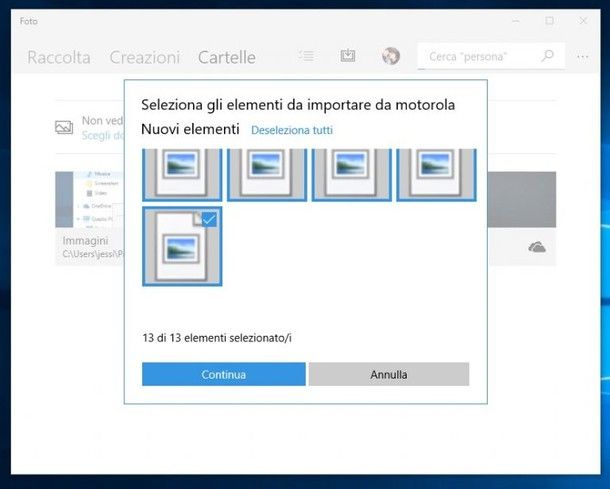Viewport: 610px width, 489px height.
Task: Click the search magnifier icon
Action: pyautogui.click(x=547, y=56)
